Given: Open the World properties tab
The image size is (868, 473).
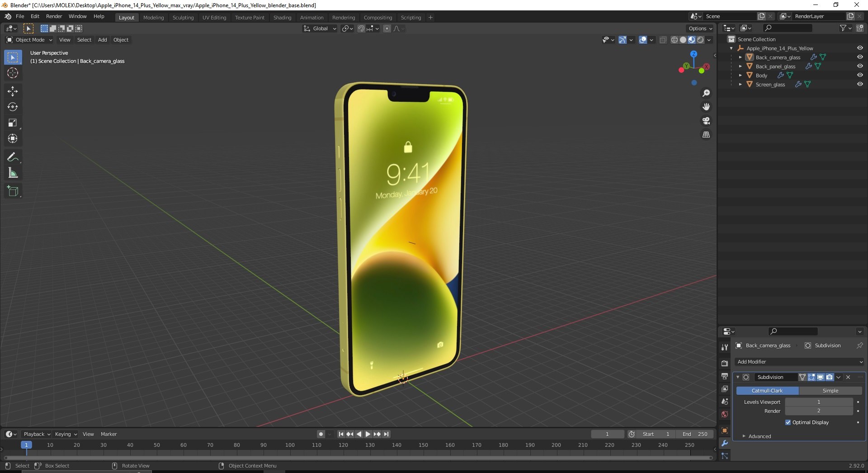Looking at the screenshot, I should [725, 414].
